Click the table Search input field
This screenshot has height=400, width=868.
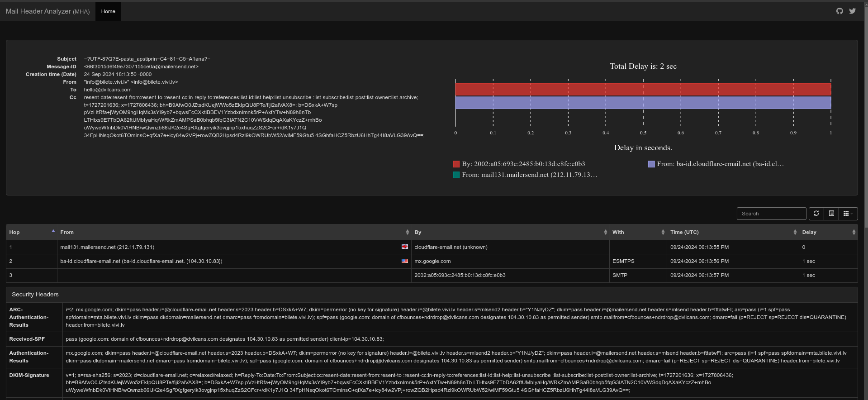click(771, 214)
